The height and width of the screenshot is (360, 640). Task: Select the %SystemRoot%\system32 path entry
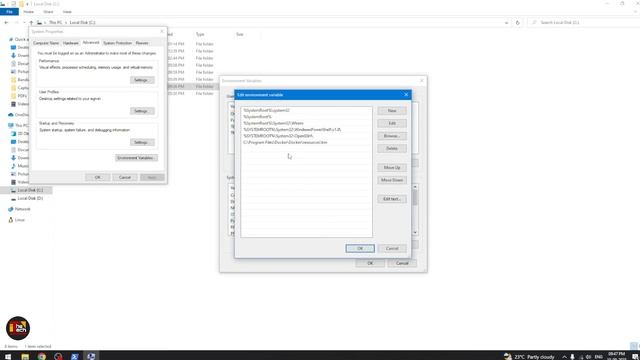[x=306, y=110]
